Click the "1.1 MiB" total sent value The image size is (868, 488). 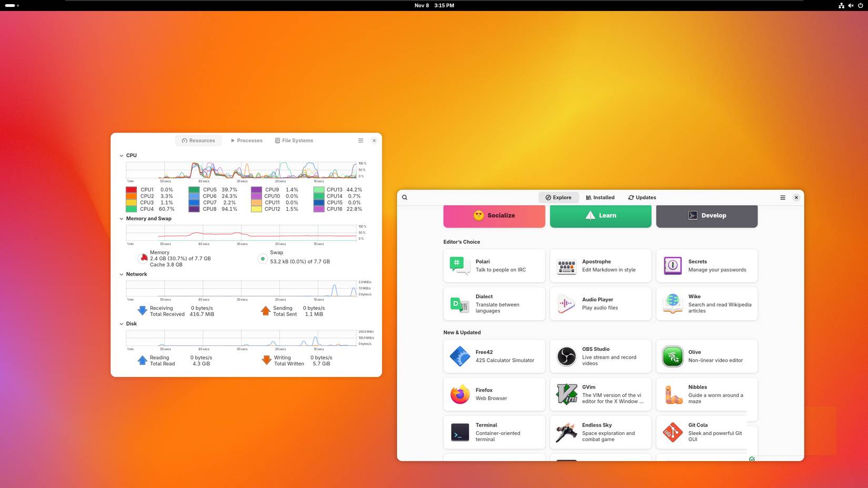(314, 314)
